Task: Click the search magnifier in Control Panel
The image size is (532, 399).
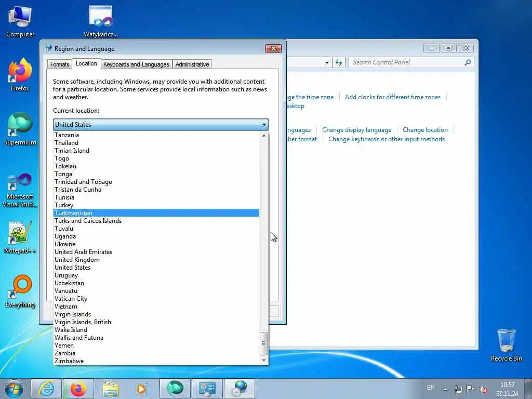Action: (x=468, y=62)
